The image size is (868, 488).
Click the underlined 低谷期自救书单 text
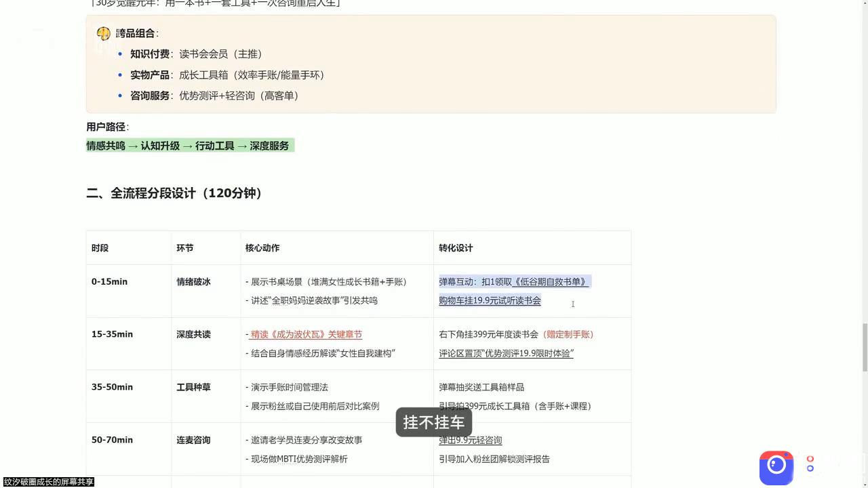pos(550,281)
